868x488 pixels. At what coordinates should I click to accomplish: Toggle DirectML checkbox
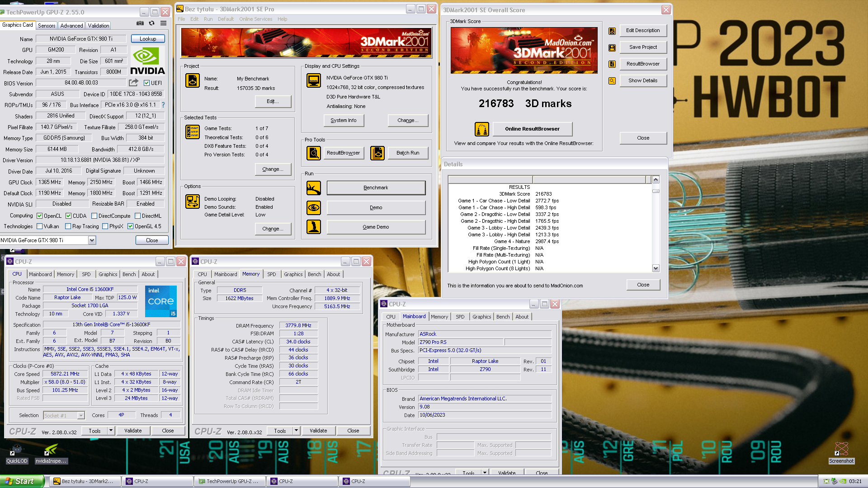(x=137, y=216)
